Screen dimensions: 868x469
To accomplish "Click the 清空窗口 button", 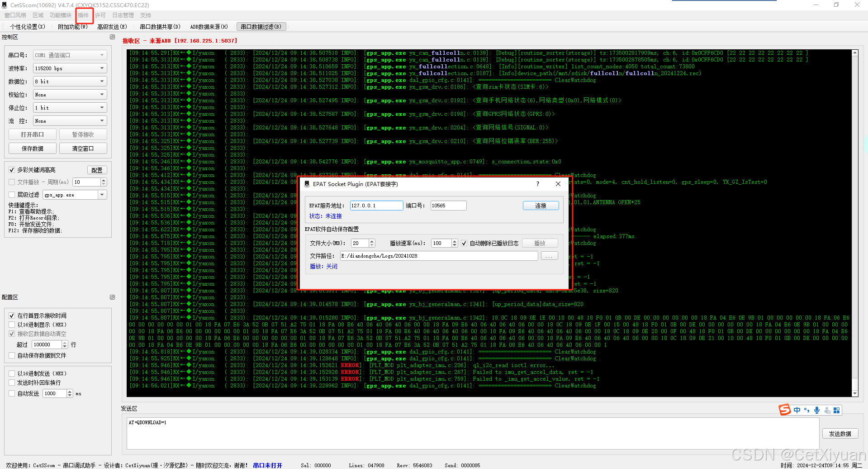I will 83,148.
